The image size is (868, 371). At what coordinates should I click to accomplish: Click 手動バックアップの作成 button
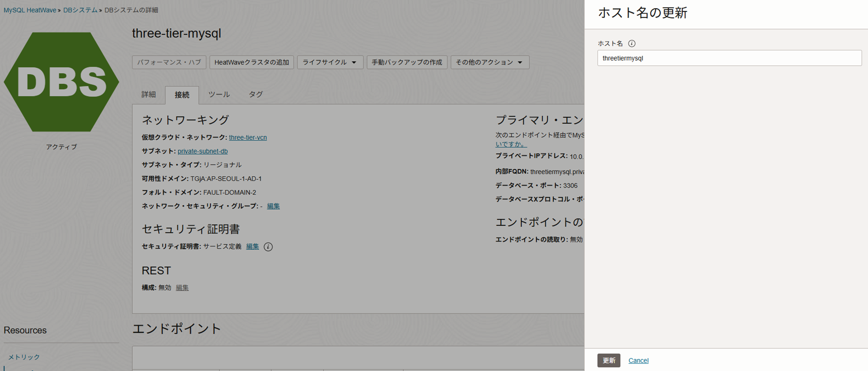407,62
